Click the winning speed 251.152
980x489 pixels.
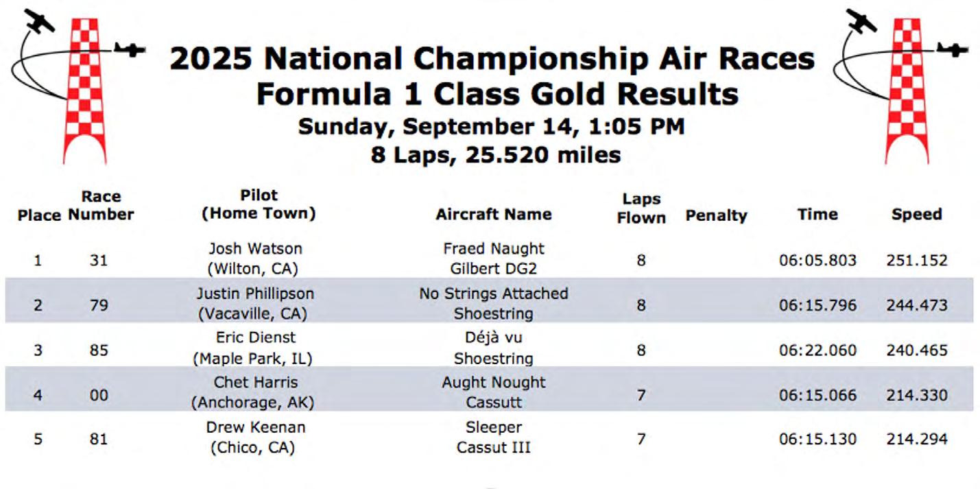point(916,261)
